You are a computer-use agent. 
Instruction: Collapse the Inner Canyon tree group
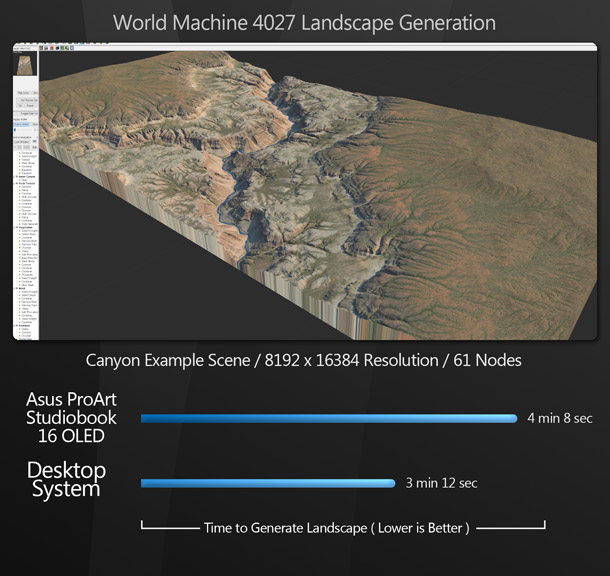click(x=16, y=177)
